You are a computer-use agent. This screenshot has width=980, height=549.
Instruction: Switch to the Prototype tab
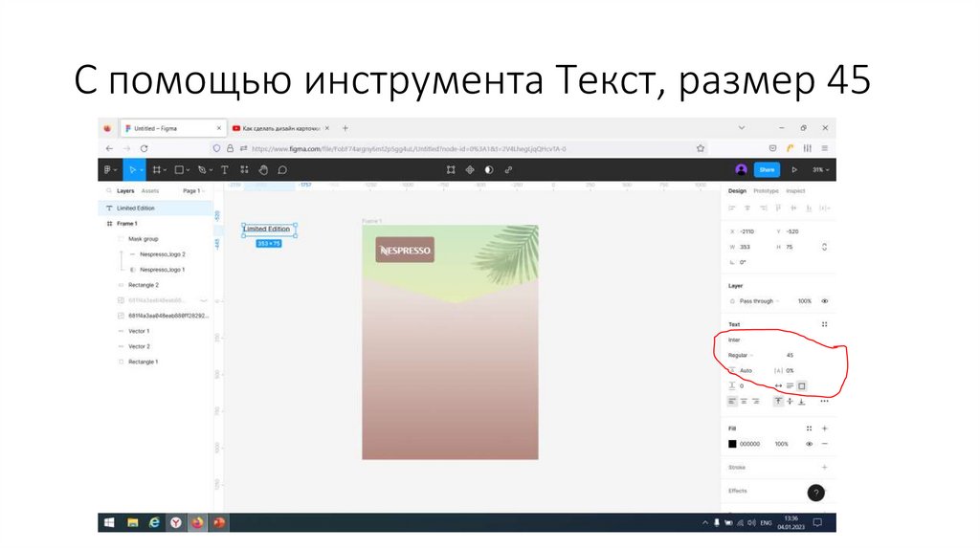(x=766, y=190)
